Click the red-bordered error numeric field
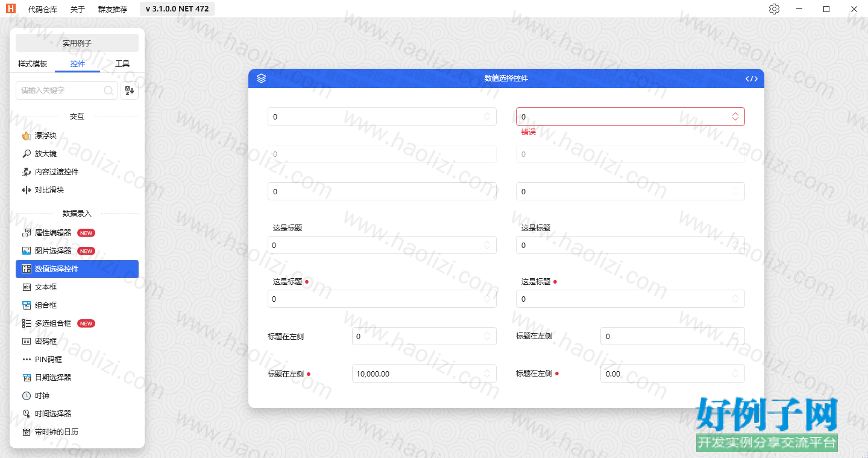 tap(631, 116)
